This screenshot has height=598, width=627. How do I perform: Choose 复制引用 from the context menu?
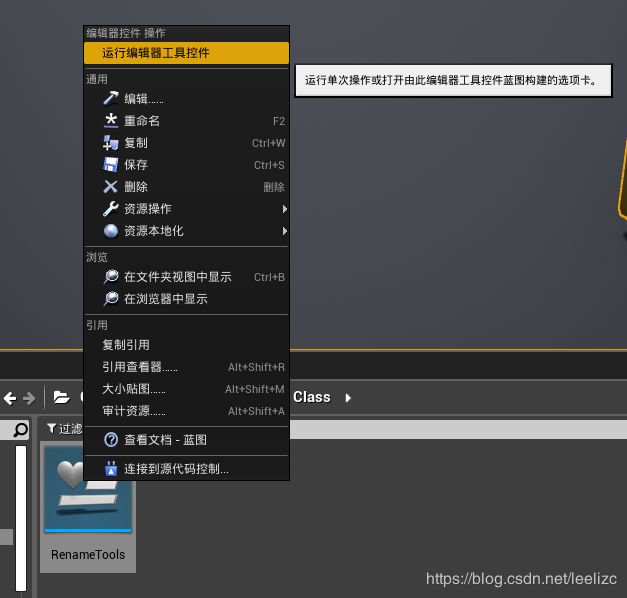pos(186,345)
